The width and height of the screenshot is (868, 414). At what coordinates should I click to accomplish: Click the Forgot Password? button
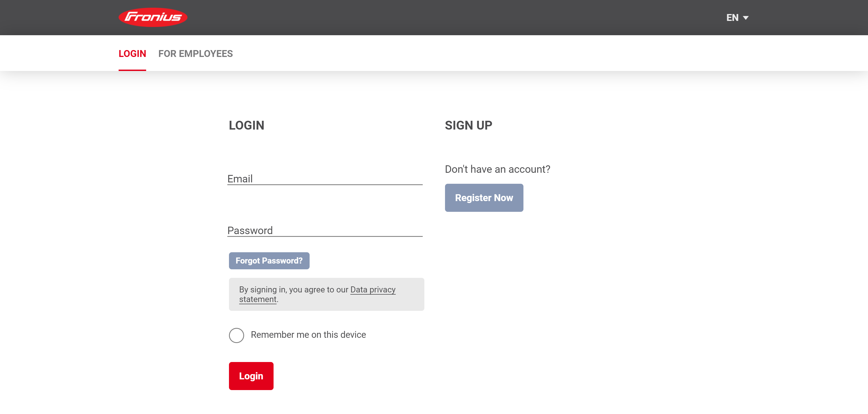click(x=269, y=261)
